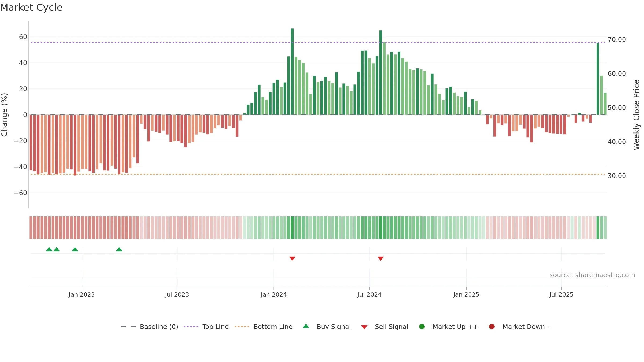Click the tallest green bar in early 2024
The height and width of the screenshot is (362, 644).
click(292, 72)
